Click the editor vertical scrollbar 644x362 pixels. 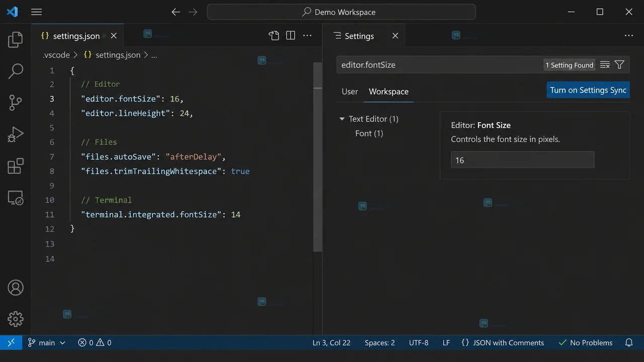click(x=317, y=156)
